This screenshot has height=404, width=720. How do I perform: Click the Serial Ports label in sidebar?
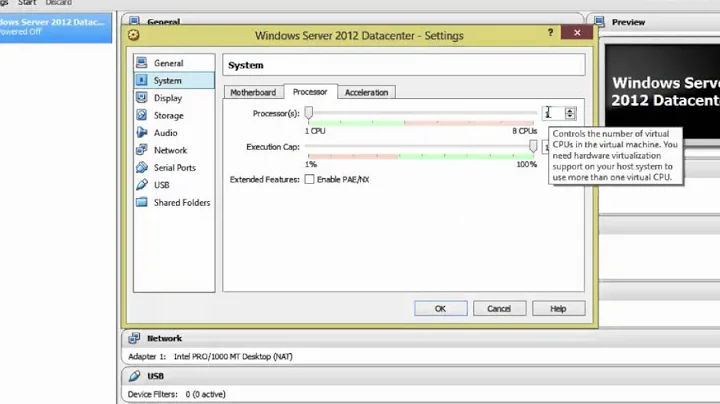(174, 168)
